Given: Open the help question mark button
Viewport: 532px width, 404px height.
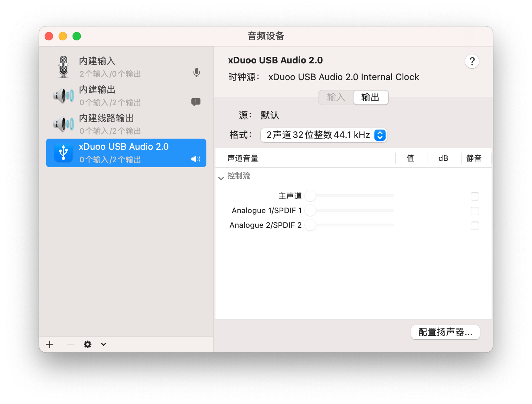Looking at the screenshot, I should pyautogui.click(x=472, y=61).
